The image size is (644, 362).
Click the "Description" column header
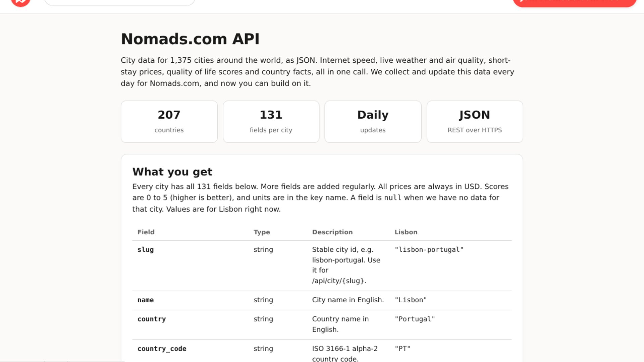coord(332,232)
